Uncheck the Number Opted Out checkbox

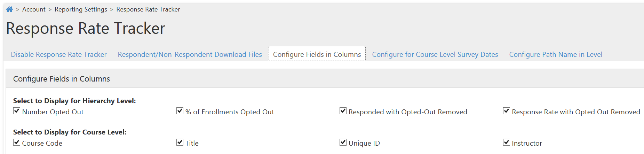(17, 111)
